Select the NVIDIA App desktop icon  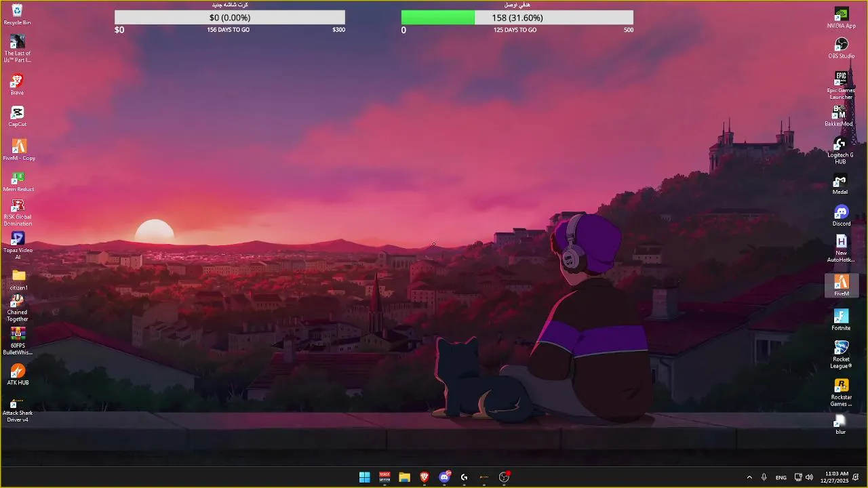[x=841, y=18]
